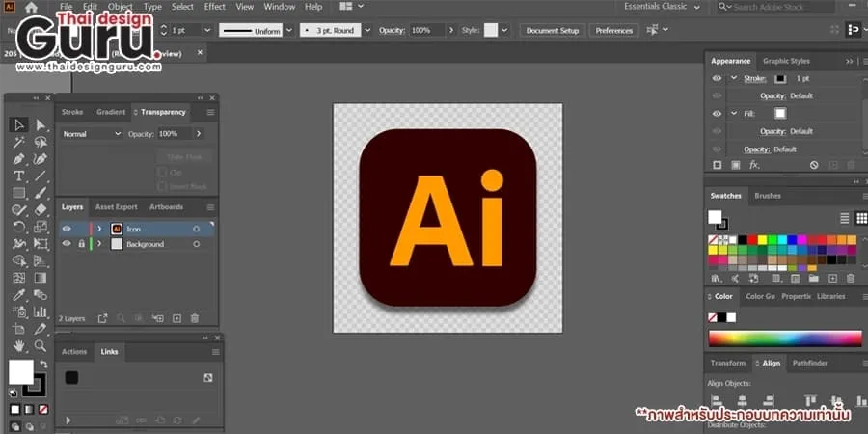Screen dimensions: 868x434
Task: Choose the Artboard tool
Action: click(x=19, y=329)
